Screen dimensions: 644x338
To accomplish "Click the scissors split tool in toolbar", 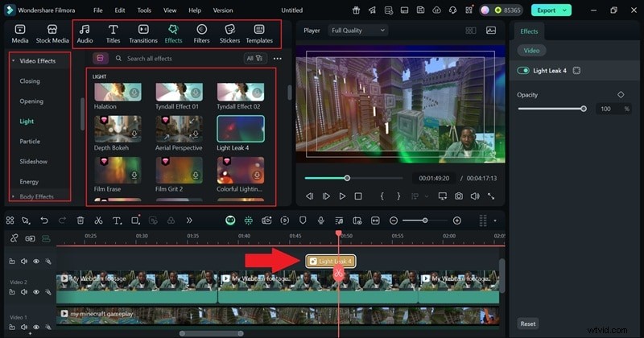I will 98,221.
